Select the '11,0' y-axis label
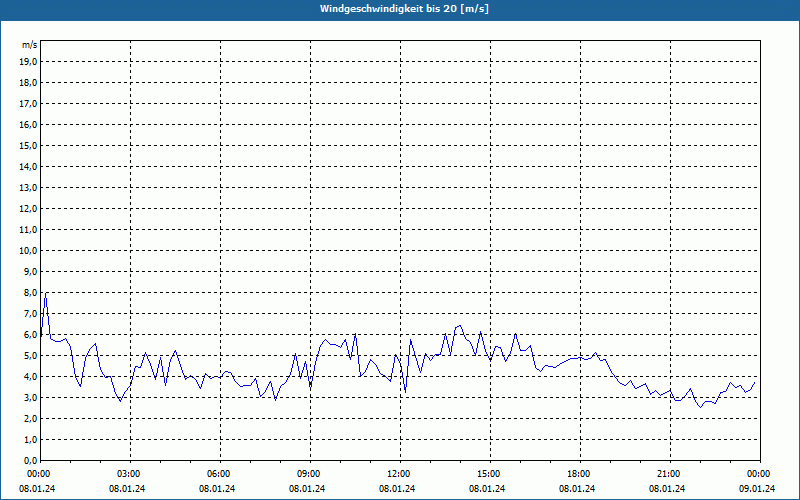The height and width of the screenshot is (500, 800). click(28, 230)
